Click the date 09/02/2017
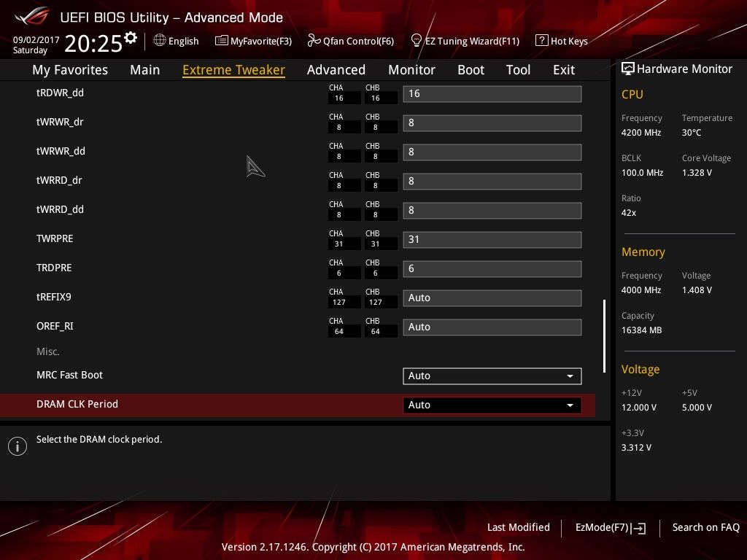Screen dimensions: 747x560 pos(36,39)
